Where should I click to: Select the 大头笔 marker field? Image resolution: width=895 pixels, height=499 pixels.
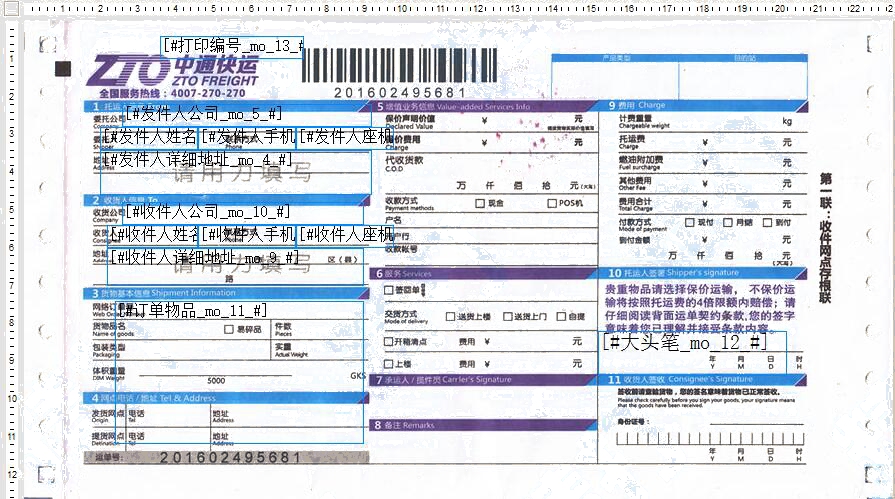tap(687, 343)
